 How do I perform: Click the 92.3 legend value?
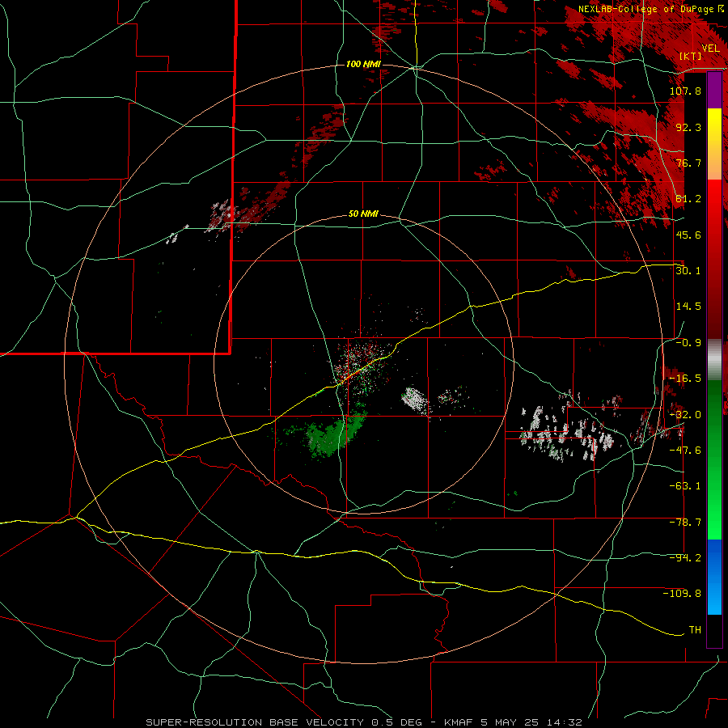point(688,127)
